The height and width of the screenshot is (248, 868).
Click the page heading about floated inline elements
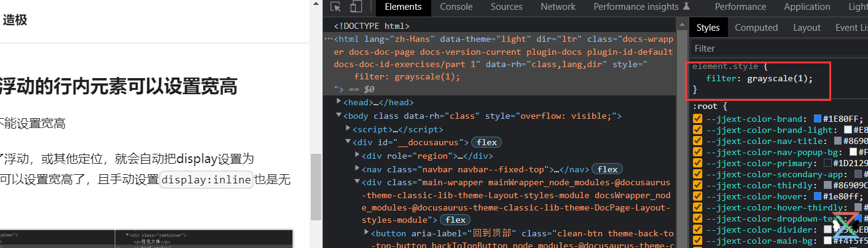point(119,87)
